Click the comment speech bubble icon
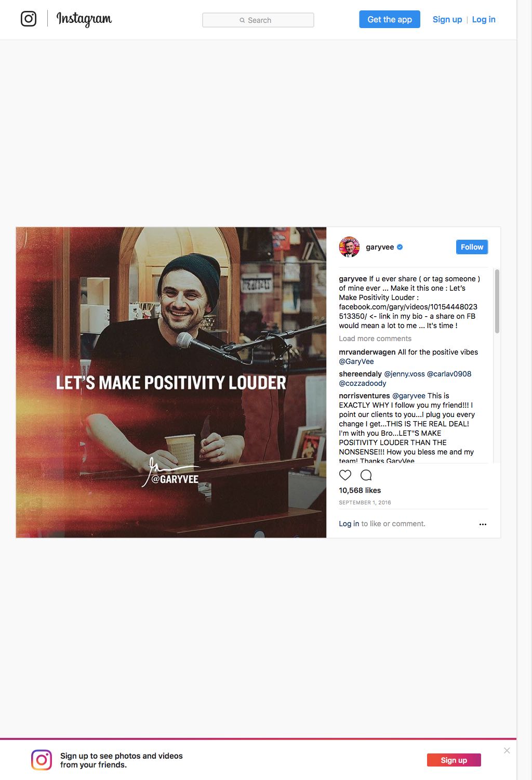Screen dimensions: 532x780 366,475
